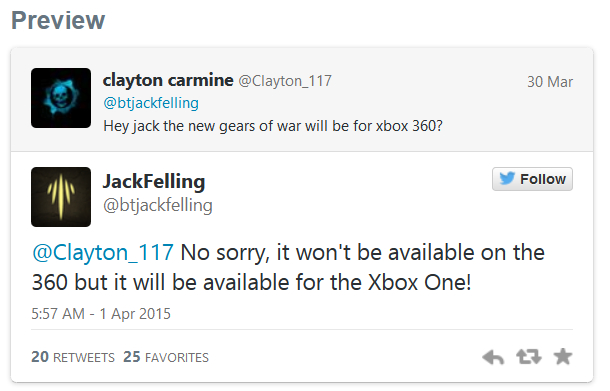Viewport: 610px width, 391px height.
Task: Open the 5:57 AM - 1 Apr 2015 timestamp
Action: click(101, 314)
